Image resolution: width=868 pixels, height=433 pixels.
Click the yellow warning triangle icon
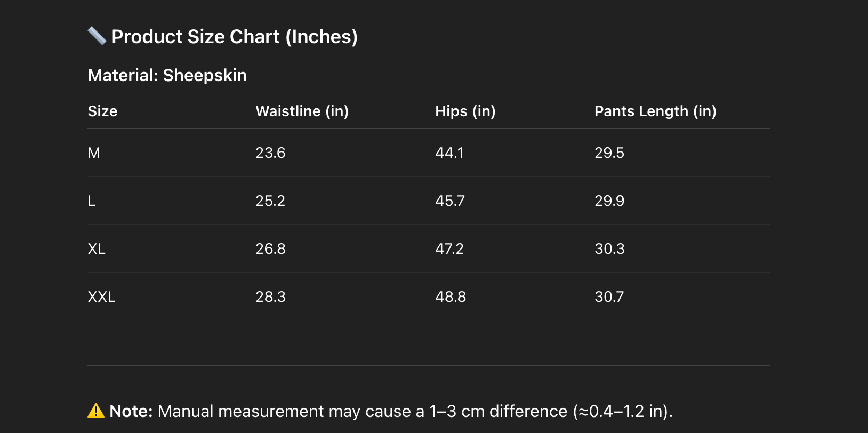click(96, 411)
